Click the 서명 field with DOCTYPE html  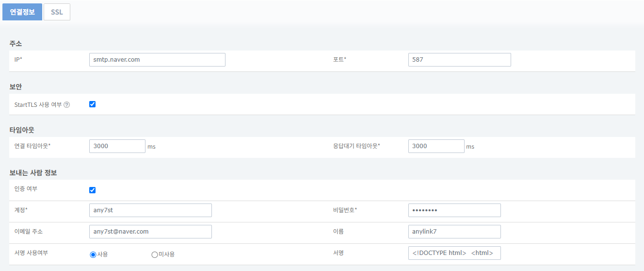click(x=454, y=253)
